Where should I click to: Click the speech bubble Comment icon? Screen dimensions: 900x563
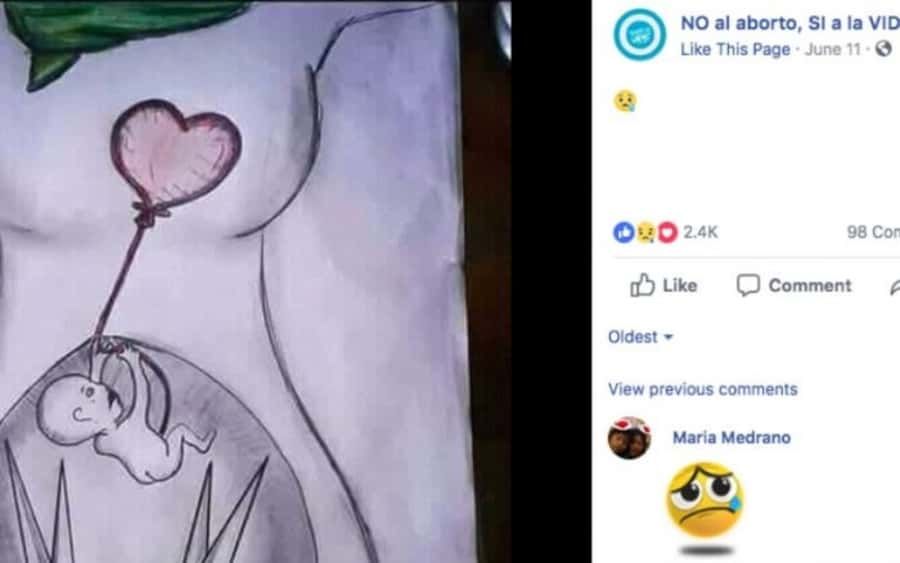click(748, 285)
